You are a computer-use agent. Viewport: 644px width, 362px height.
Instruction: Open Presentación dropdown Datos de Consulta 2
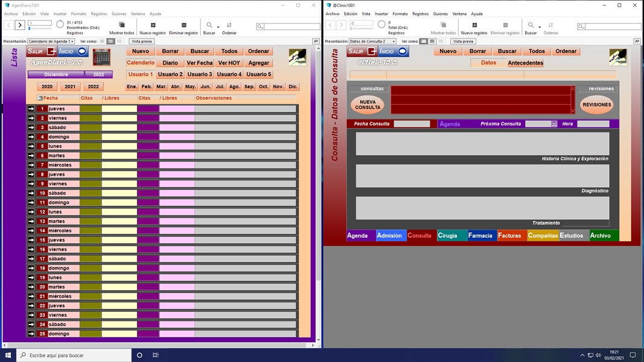click(x=372, y=42)
